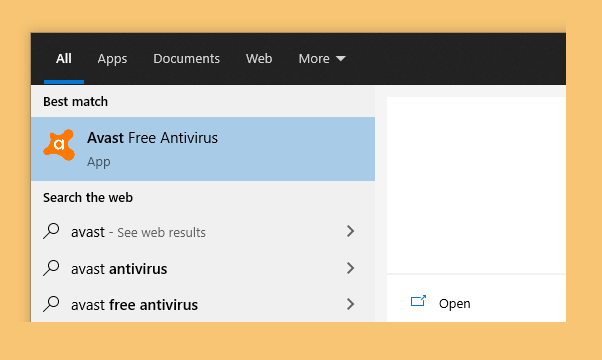Switch to the Apps tab

coord(112,59)
